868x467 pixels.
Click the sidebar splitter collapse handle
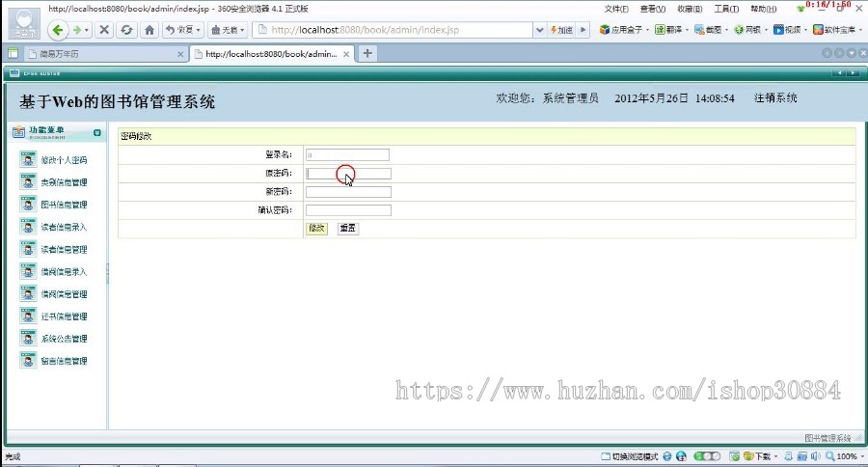pyautogui.click(x=107, y=274)
